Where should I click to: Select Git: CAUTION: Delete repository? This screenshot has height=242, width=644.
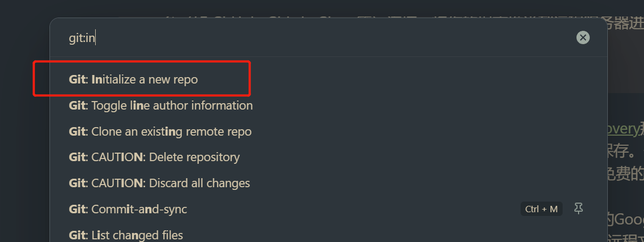329,157
